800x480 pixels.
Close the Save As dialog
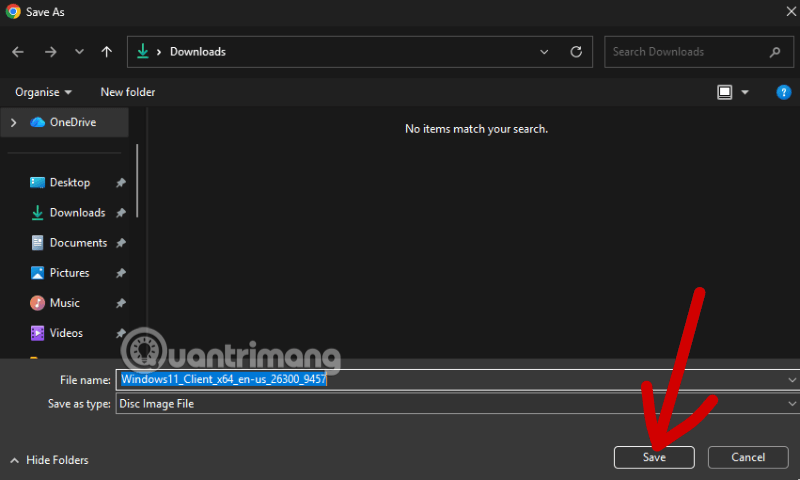791,11
